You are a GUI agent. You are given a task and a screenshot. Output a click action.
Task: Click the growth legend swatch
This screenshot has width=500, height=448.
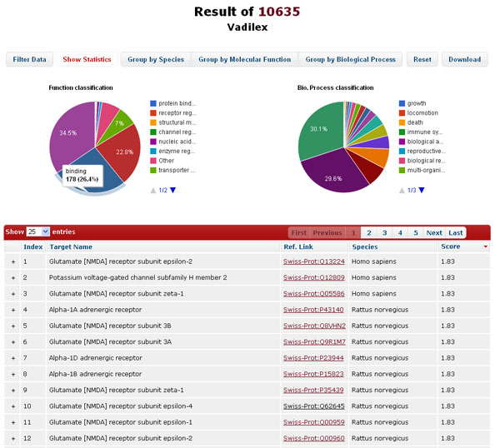click(402, 103)
